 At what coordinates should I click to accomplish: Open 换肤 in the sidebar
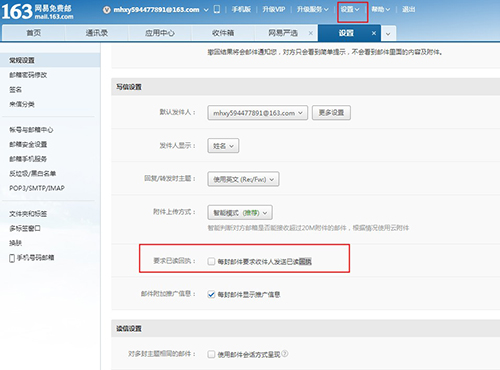point(15,243)
